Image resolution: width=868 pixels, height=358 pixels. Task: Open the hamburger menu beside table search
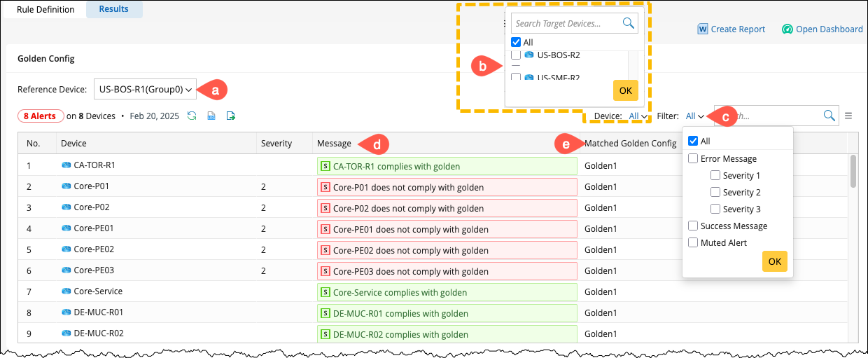(848, 116)
